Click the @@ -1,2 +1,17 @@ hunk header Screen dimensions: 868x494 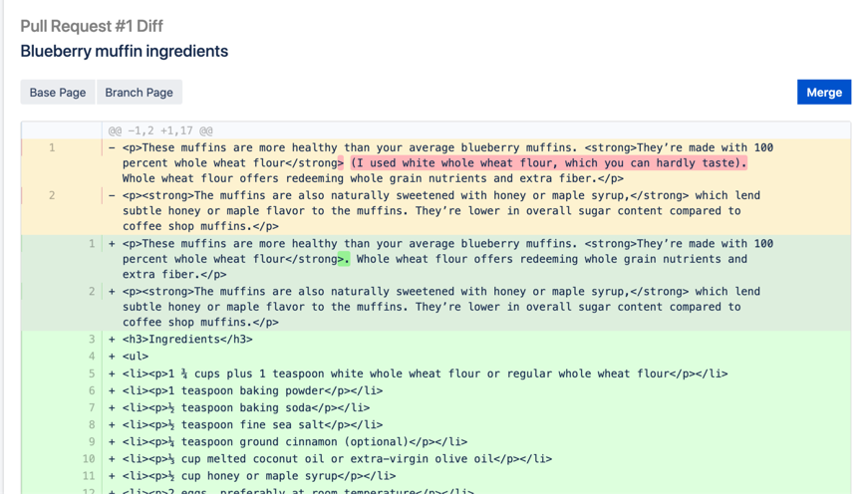[x=160, y=130]
